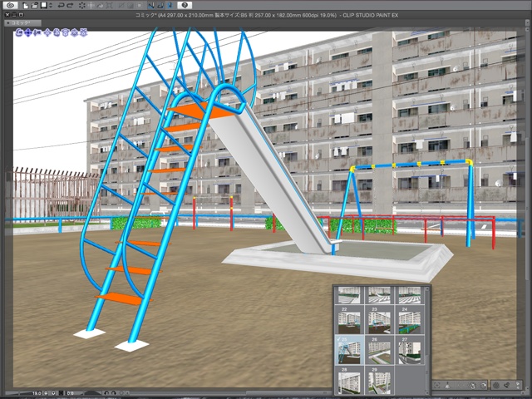
Task: Toggle Snap to Special Ruler
Action: [x=160, y=6]
